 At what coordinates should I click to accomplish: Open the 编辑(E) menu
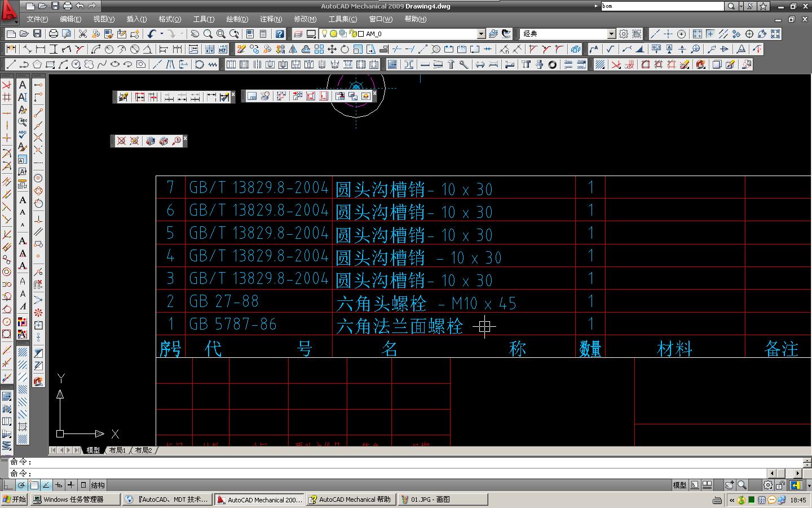pos(70,19)
